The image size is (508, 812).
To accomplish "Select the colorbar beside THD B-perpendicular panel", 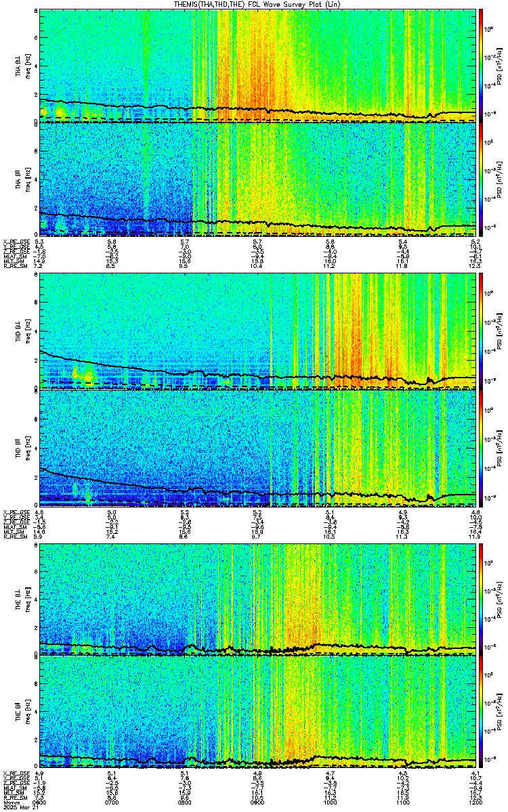I will (482, 332).
